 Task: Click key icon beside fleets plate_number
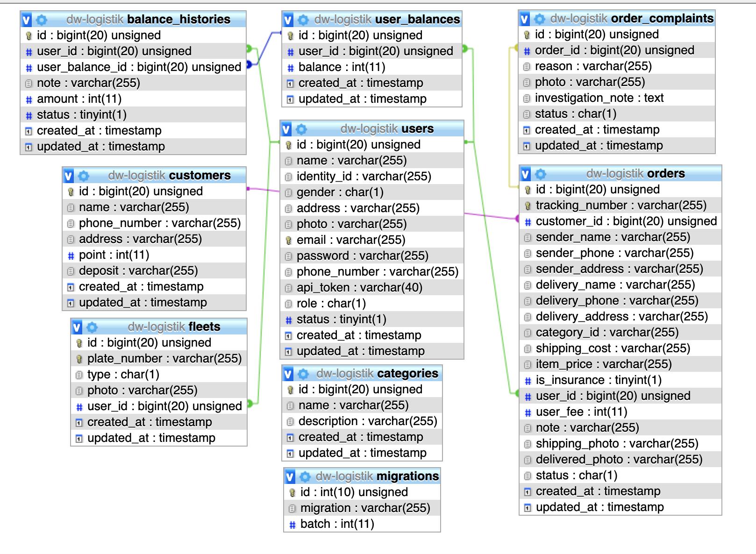coord(79,359)
